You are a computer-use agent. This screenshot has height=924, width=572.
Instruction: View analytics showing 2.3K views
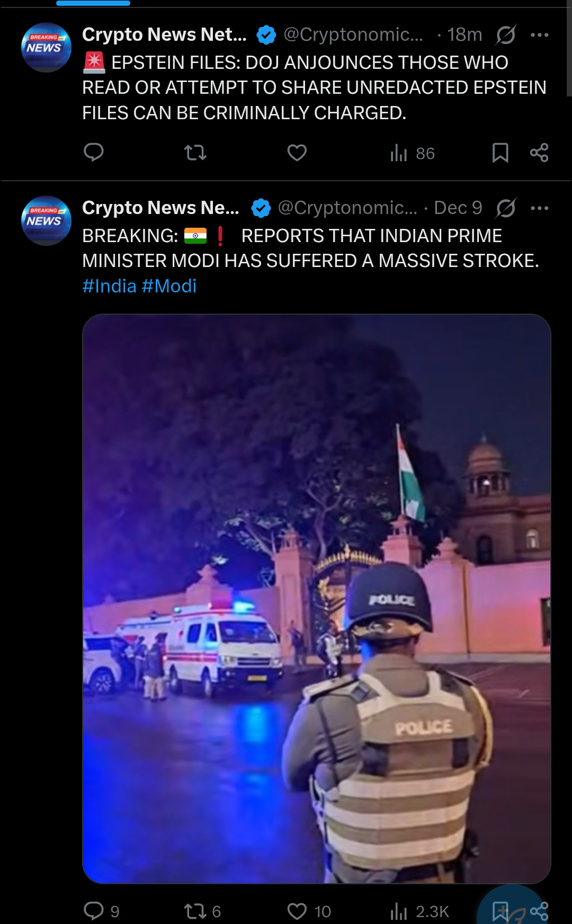tap(419, 911)
